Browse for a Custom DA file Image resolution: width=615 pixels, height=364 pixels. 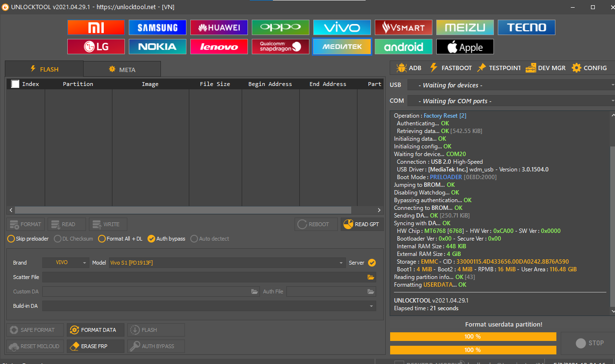coord(255,291)
